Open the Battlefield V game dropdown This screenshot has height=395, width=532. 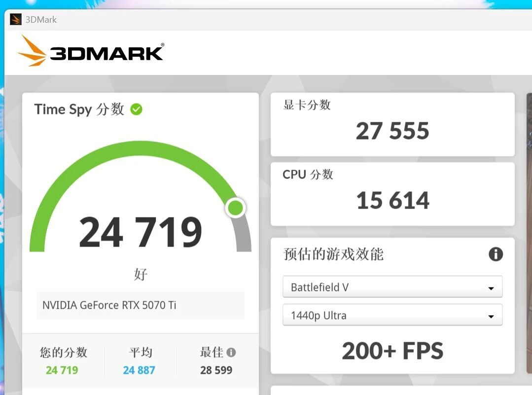coord(392,287)
